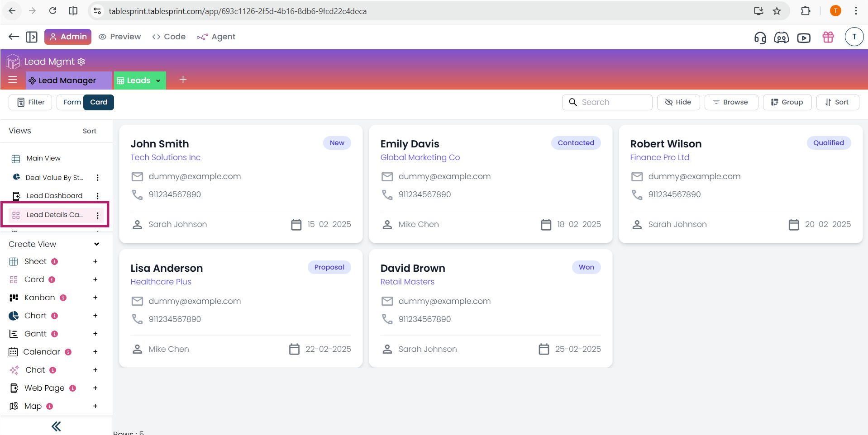Toggle Hide fields button
Viewport: 868px width, 435px height.
pos(678,102)
